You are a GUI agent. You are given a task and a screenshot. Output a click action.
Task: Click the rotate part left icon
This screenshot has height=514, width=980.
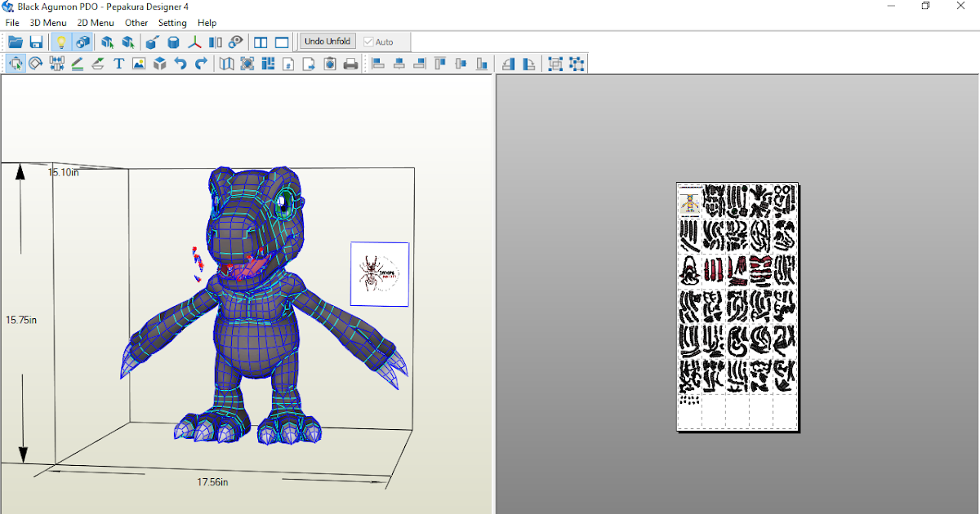[509, 63]
